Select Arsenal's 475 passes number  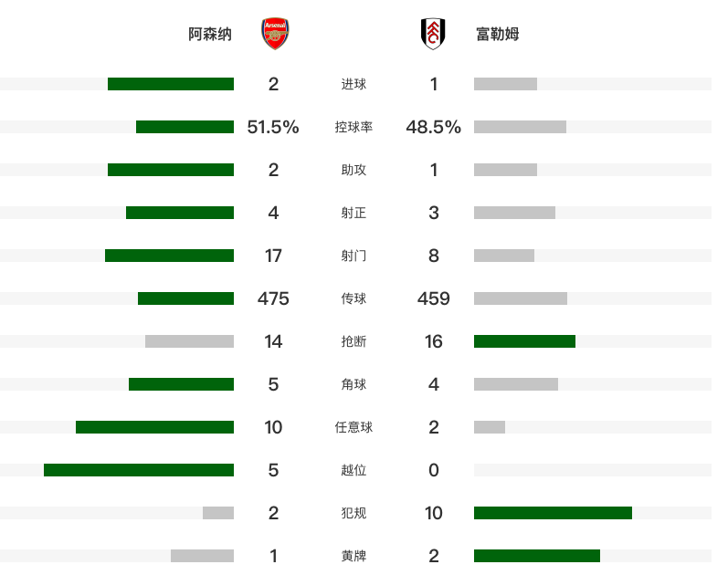273,298
